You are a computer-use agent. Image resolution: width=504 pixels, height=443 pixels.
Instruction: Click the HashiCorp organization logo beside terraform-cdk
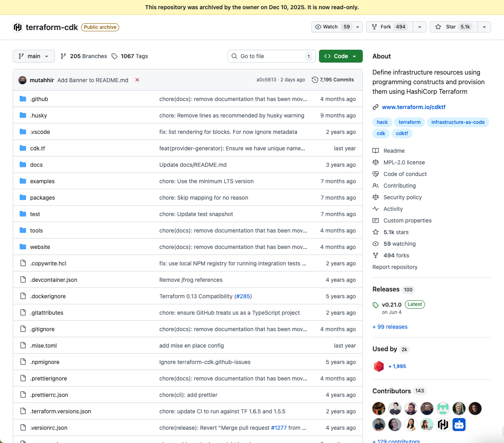[18, 27]
